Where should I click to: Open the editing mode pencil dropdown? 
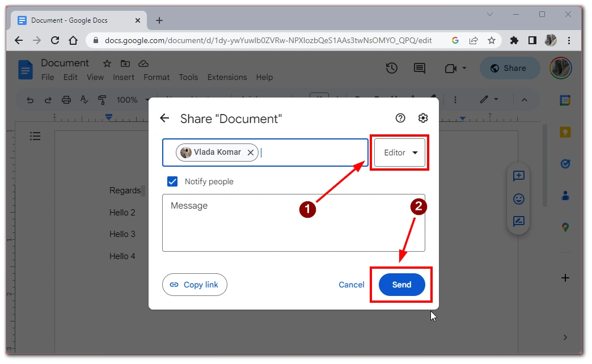(x=489, y=100)
